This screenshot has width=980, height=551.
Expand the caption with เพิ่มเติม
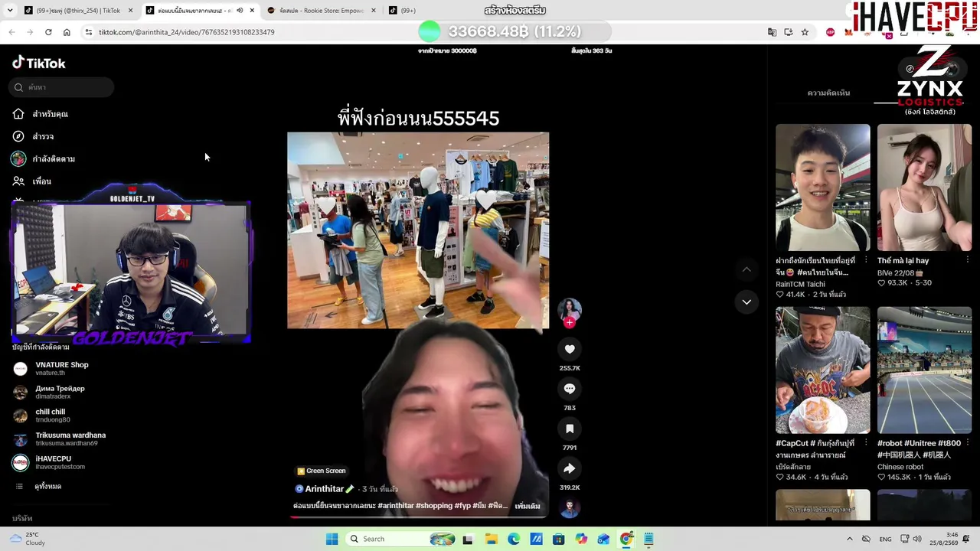point(528,506)
